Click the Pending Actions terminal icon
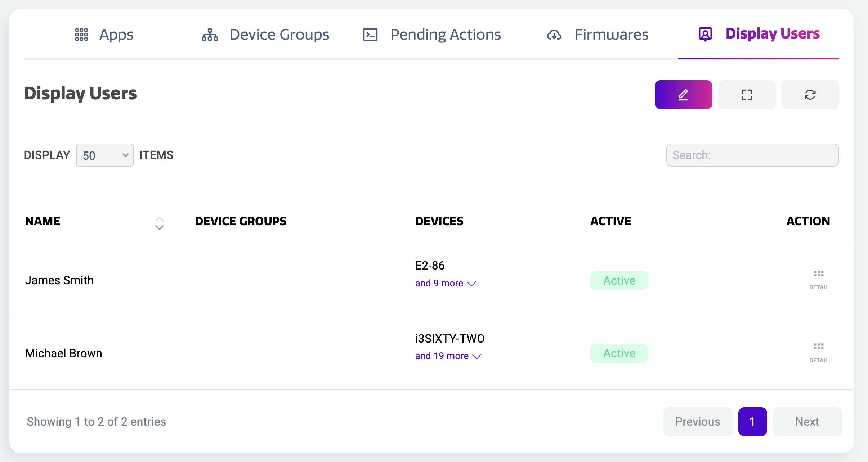 pyautogui.click(x=370, y=35)
